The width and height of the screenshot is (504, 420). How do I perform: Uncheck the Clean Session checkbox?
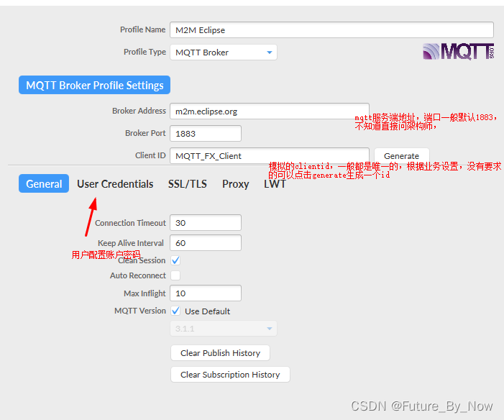(175, 260)
